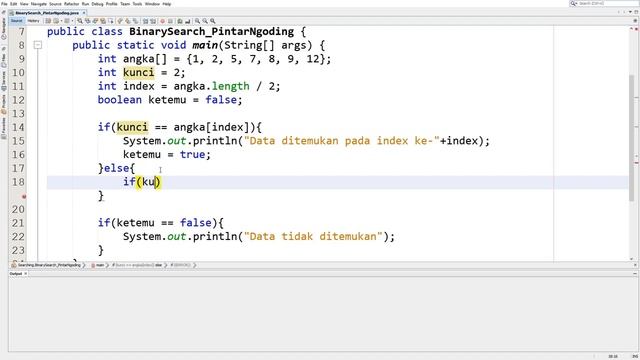Open the Services sidebar tab

click(x=4, y=80)
